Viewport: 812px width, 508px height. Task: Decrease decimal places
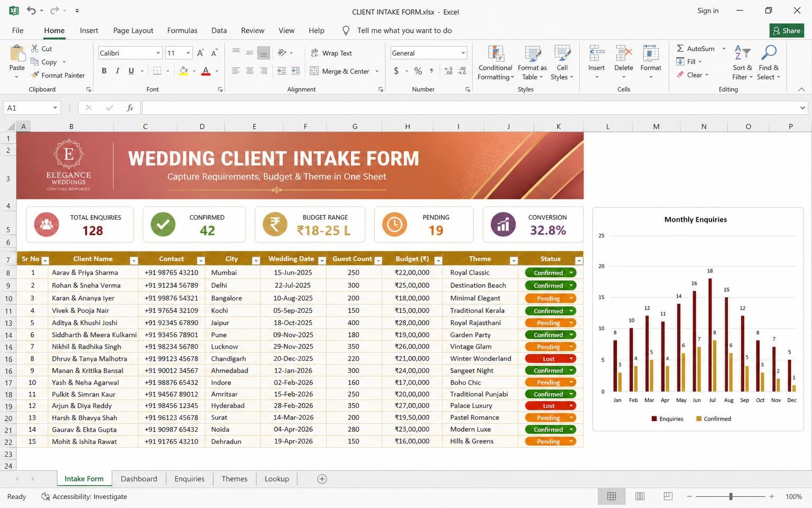(462, 71)
